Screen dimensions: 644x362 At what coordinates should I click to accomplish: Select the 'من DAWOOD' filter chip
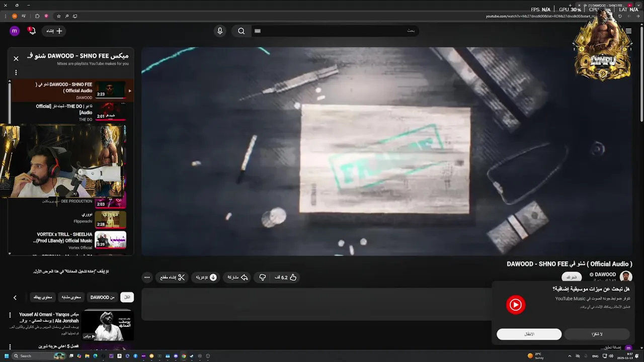point(103,297)
